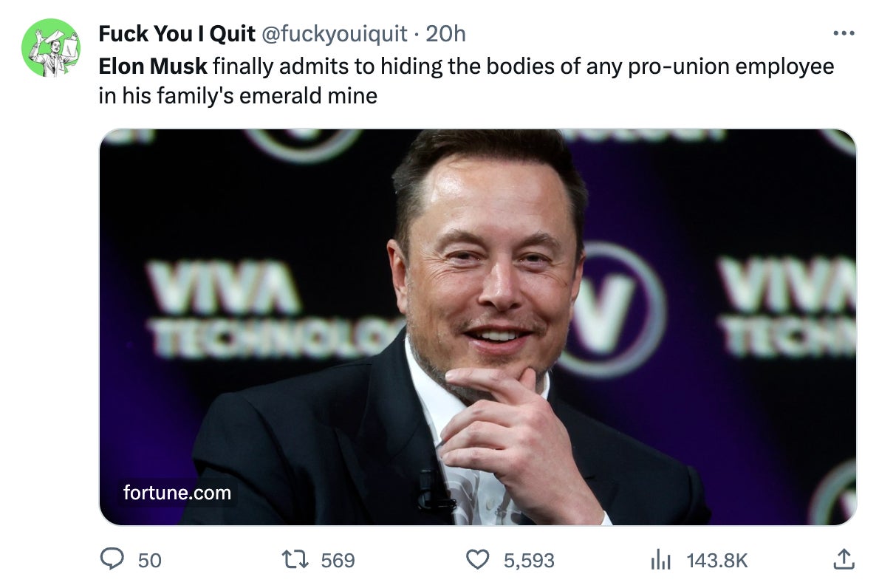Click the 143.8K views count
This screenshot has height=588, width=879.
pyautogui.click(x=715, y=560)
